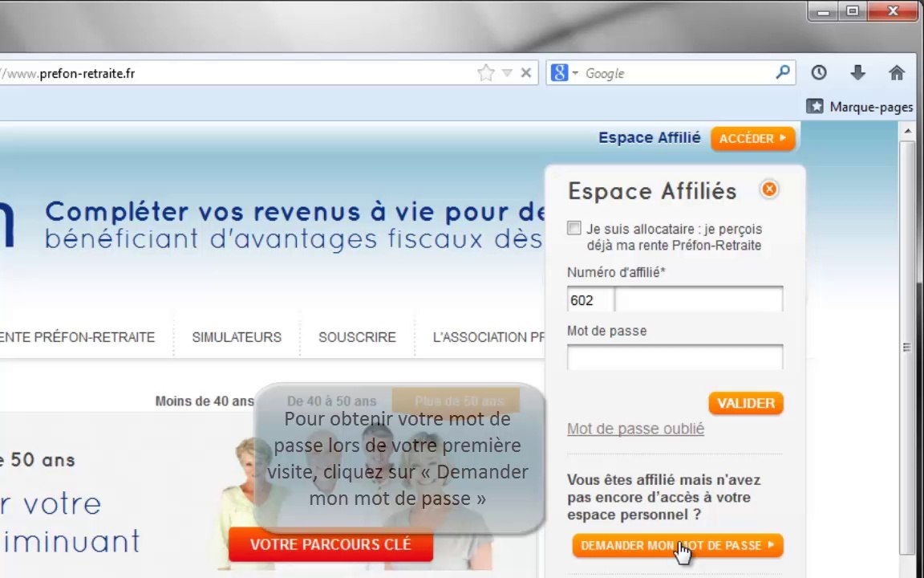The width and height of the screenshot is (924, 578).
Task: Click the 602 prefix field
Action: pos(590,300)
